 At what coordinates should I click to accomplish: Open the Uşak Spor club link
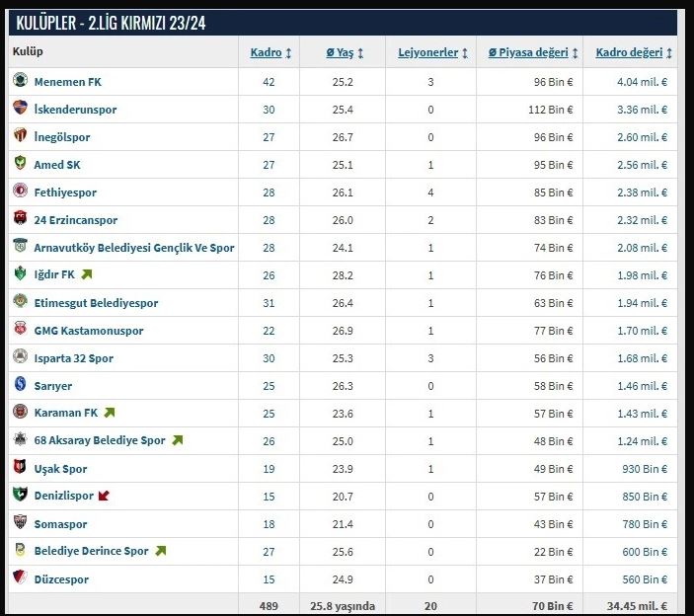pyautogui.click(x=60, y=469)
